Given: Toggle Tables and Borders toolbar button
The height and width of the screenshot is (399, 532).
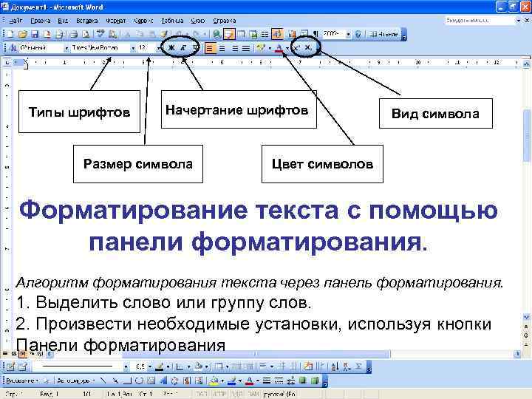Looking at the screenshot, I should 229,34.
